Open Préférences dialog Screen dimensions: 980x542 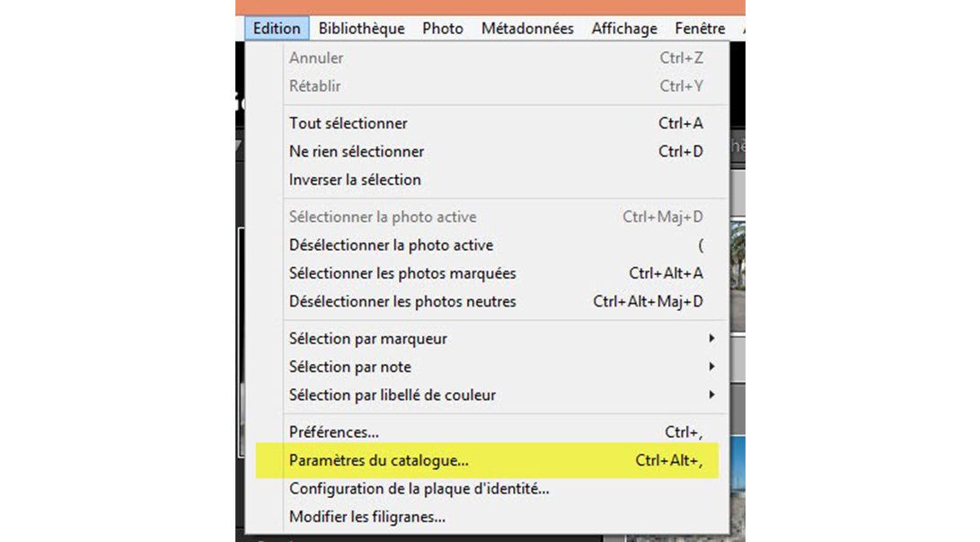coord(334,432)
